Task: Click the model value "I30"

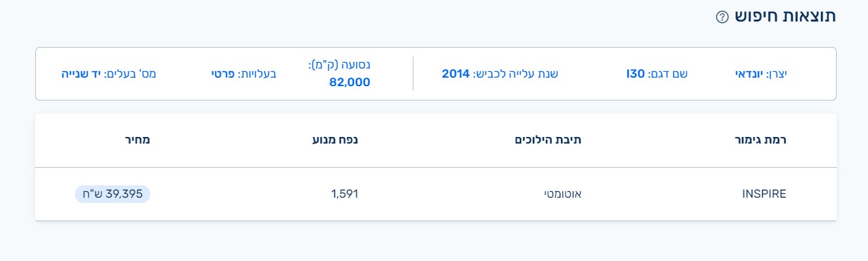Action: 635,74
